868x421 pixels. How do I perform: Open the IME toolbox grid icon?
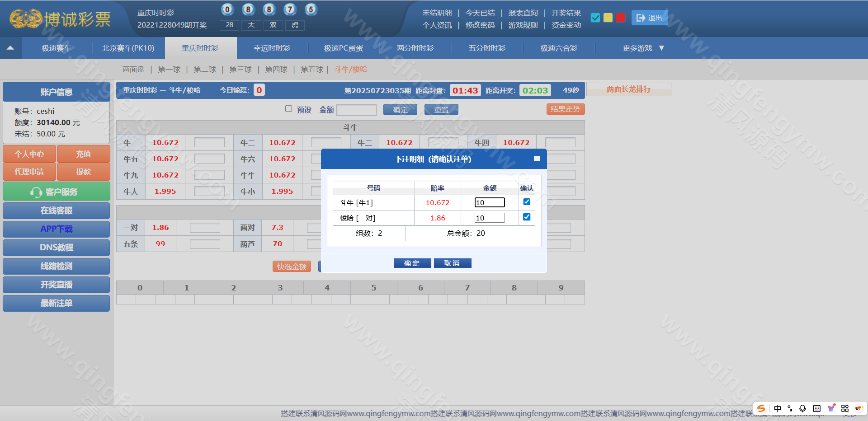point(844,408)
